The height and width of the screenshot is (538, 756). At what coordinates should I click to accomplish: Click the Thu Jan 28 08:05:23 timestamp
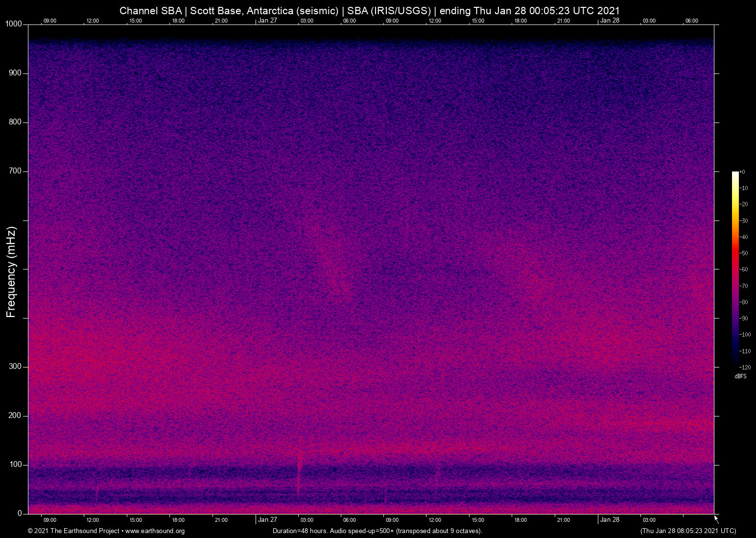(688, 531)
